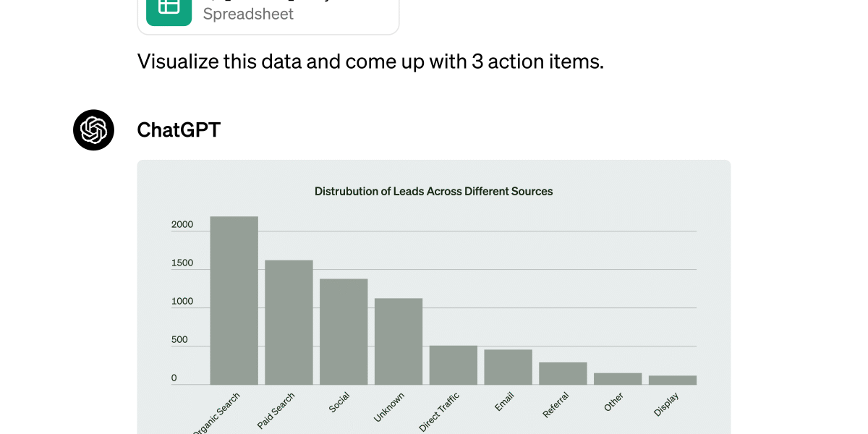Click the user prompt message text
Viewport: 868px width, 434px height.
pos(370,61)
